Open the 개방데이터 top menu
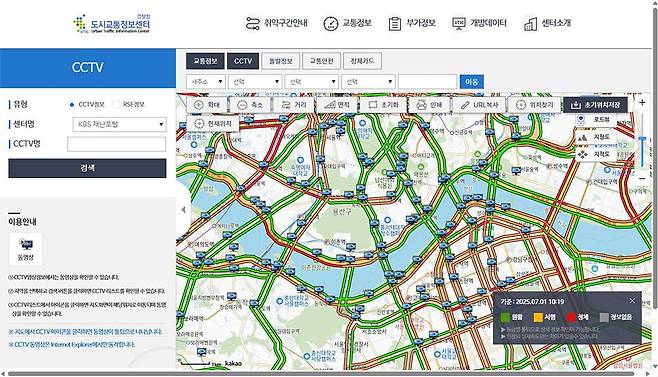Screen dimensions: 658x377 [479, 23]
